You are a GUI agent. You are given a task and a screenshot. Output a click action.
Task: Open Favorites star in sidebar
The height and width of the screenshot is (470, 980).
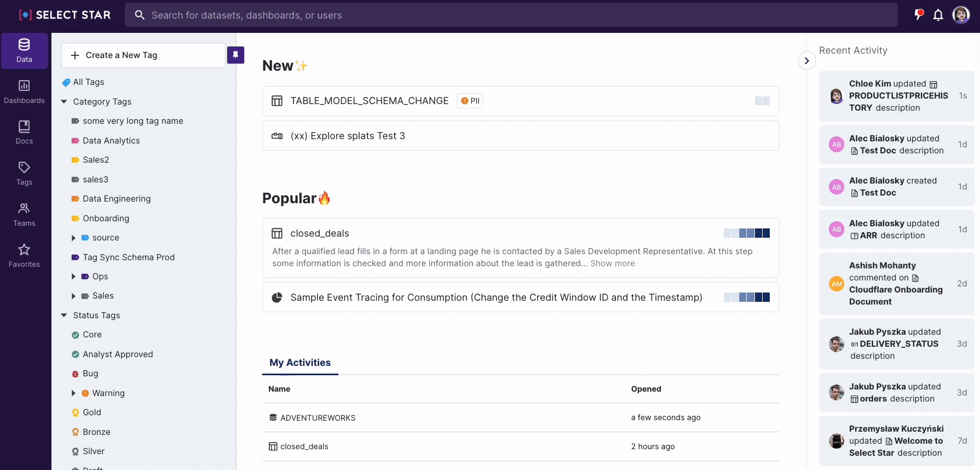click(x=24, y=256)
